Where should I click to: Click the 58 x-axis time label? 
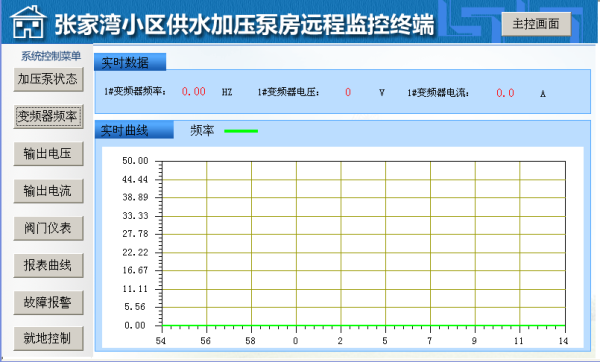250,341
